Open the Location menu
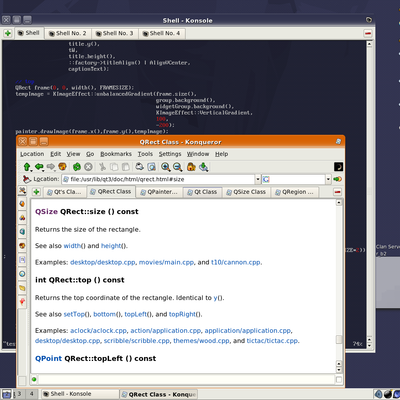The image size is (400, 400). [32, 154]
